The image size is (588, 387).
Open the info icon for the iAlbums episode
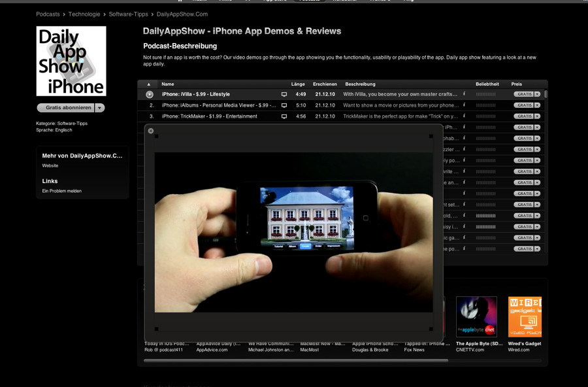click(x=465, y=105)
